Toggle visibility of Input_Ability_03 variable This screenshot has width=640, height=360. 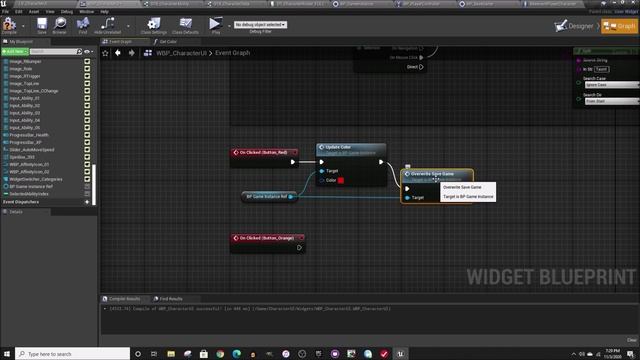pyautogui.click(x=87, y=113)
